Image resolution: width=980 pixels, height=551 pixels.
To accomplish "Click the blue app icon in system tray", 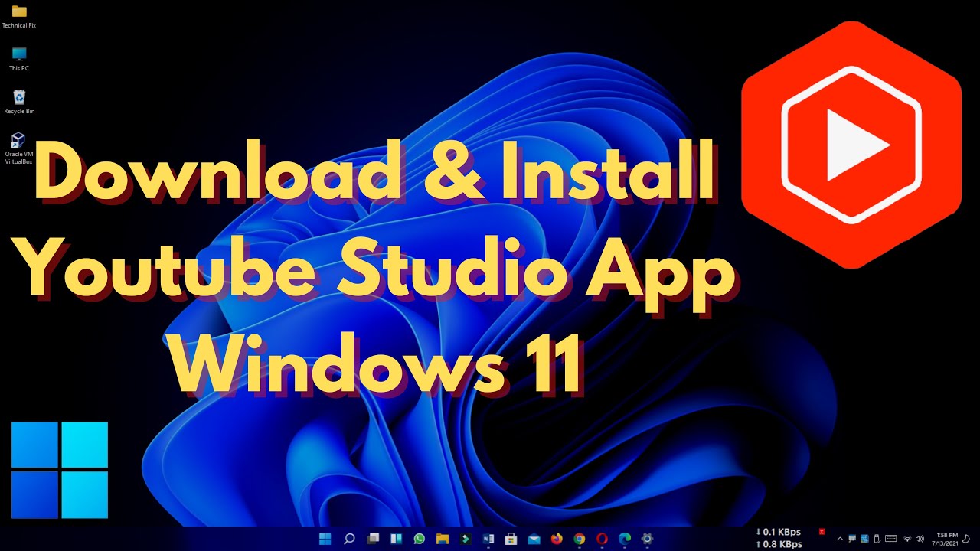I will (864, 539).
